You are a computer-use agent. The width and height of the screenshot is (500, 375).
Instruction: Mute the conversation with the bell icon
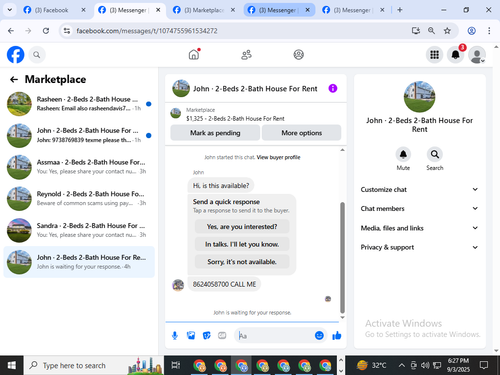pos(403,154)
